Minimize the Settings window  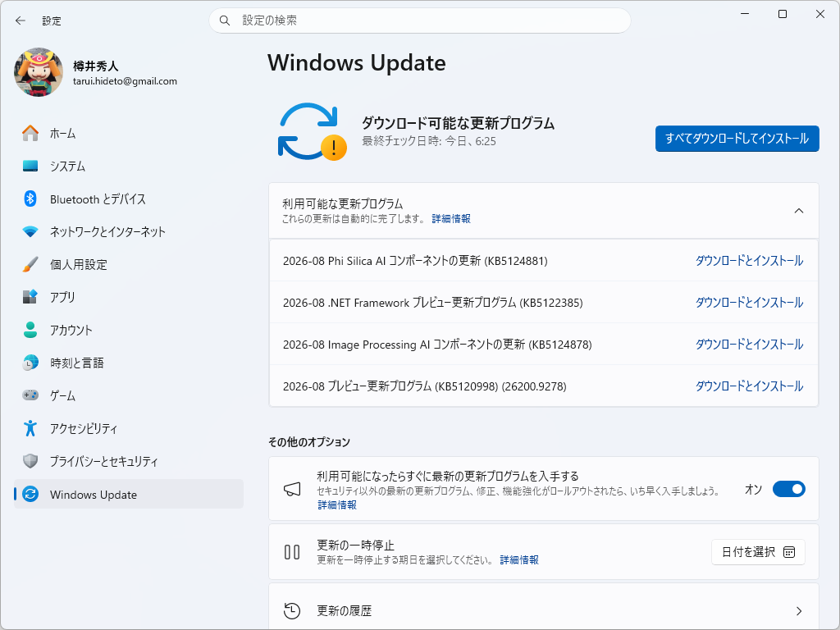pyautogui.click(x=745, y=15)
